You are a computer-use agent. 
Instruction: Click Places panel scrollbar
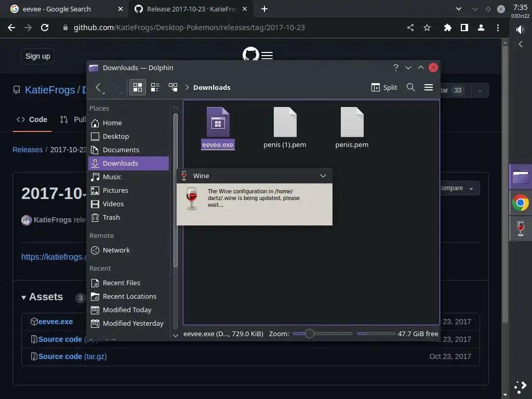[x=176, y=190]
